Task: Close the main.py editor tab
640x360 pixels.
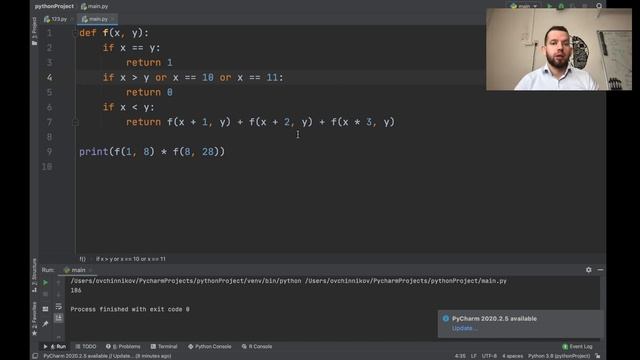Action: 113,19
